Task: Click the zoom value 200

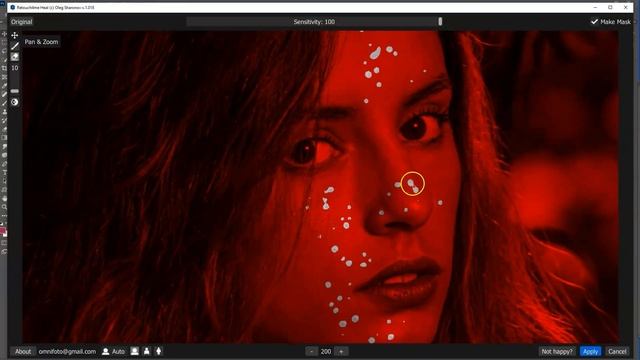Action: click(x=326, y=351)
